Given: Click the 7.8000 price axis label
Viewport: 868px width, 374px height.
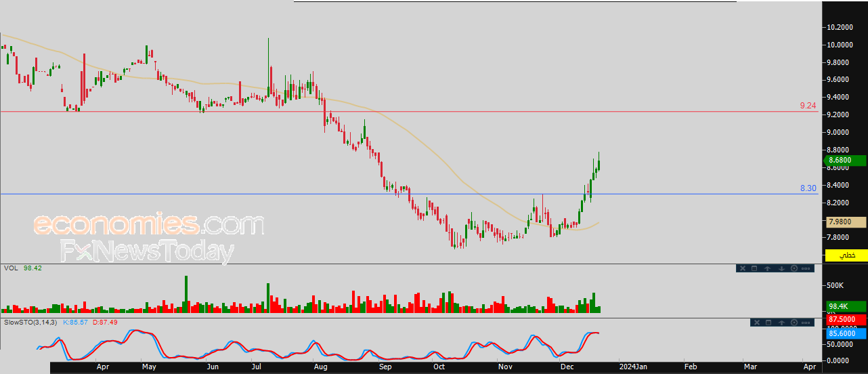Looking at the screenshot, I should tap(839, 237).
